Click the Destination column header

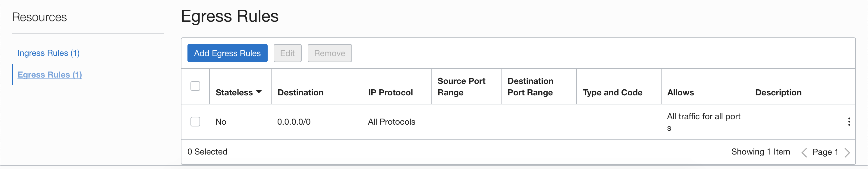300,92
